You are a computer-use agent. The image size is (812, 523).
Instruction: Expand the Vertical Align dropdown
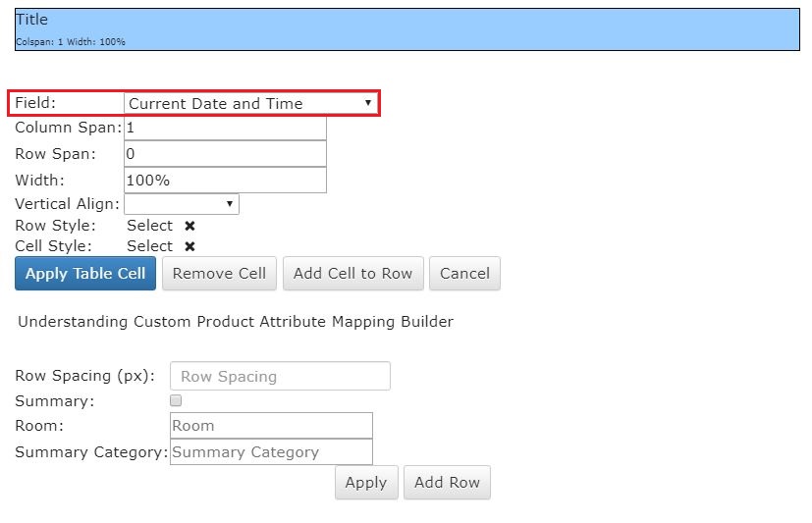click(182, 204)
